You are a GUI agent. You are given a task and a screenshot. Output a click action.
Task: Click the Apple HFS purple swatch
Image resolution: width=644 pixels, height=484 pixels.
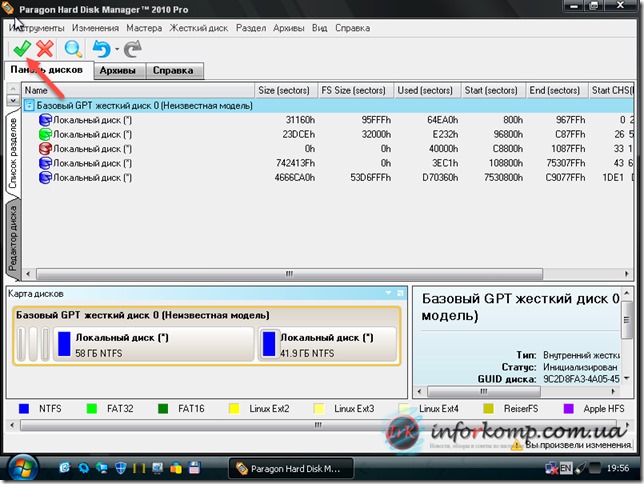point(568,408)
